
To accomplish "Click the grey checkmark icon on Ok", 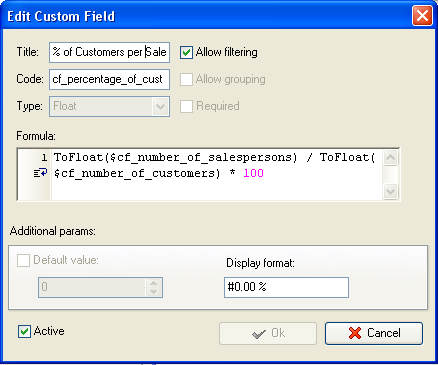I will click(259, 334).
